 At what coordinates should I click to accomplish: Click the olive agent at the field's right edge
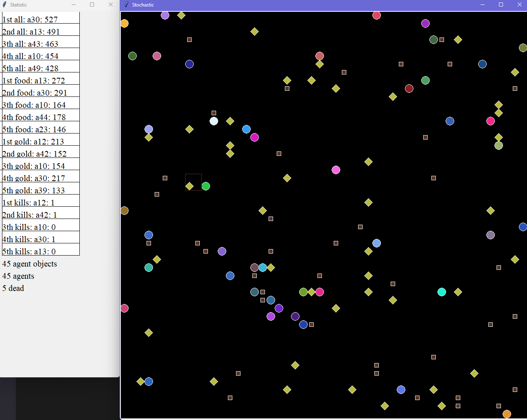tap(523, 48)
